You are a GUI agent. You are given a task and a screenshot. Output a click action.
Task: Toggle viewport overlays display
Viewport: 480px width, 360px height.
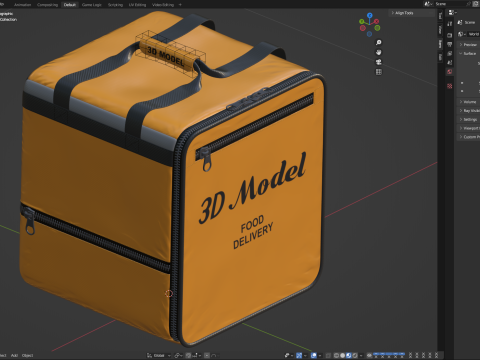tap(314, 355)
